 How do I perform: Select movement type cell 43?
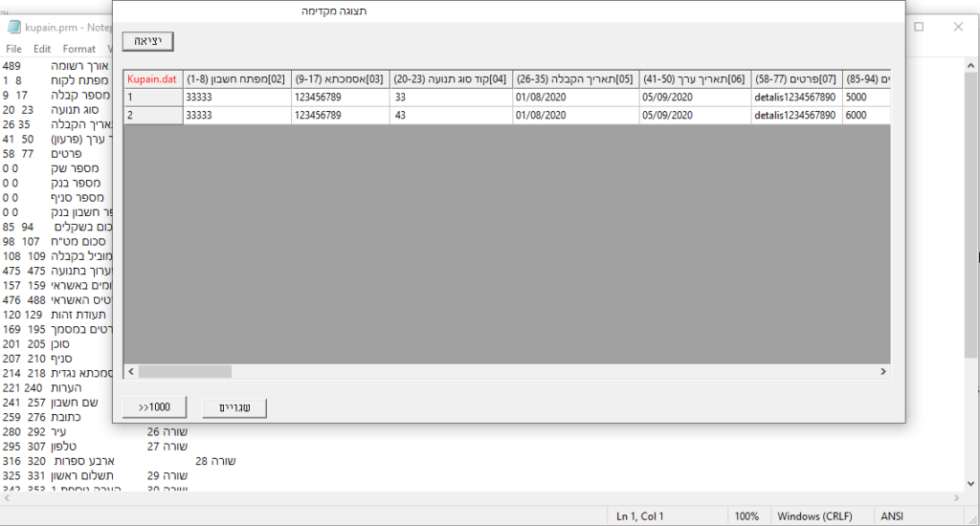pyautogui.click(x=451, y=116)
